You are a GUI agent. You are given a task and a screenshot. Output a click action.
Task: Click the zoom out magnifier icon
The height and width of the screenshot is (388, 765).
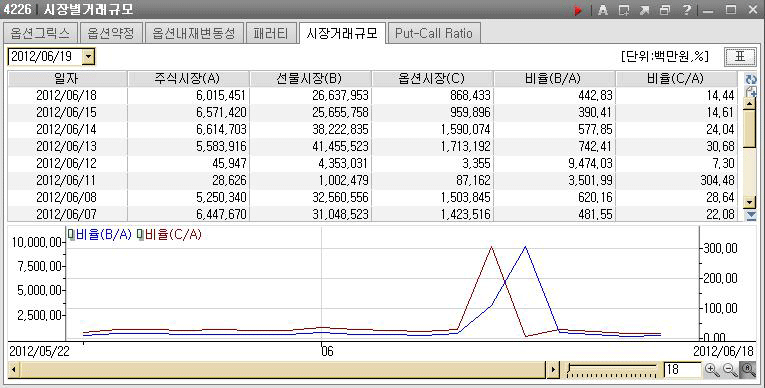[730, 370]
